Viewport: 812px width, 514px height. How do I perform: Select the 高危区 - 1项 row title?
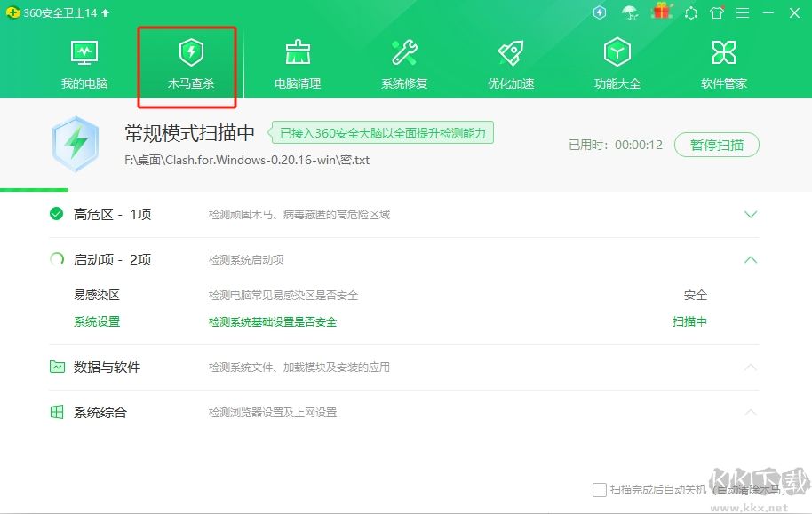click(x=112, y=214)
